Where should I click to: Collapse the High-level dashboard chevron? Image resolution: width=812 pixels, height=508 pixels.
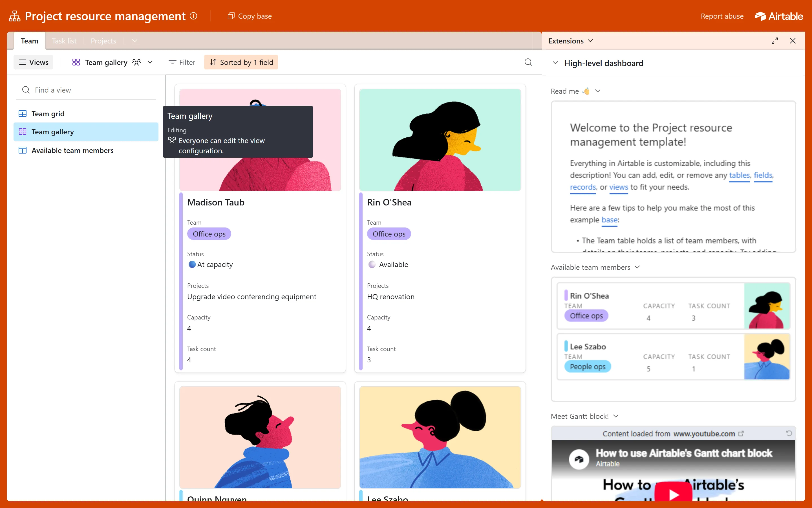555,63
